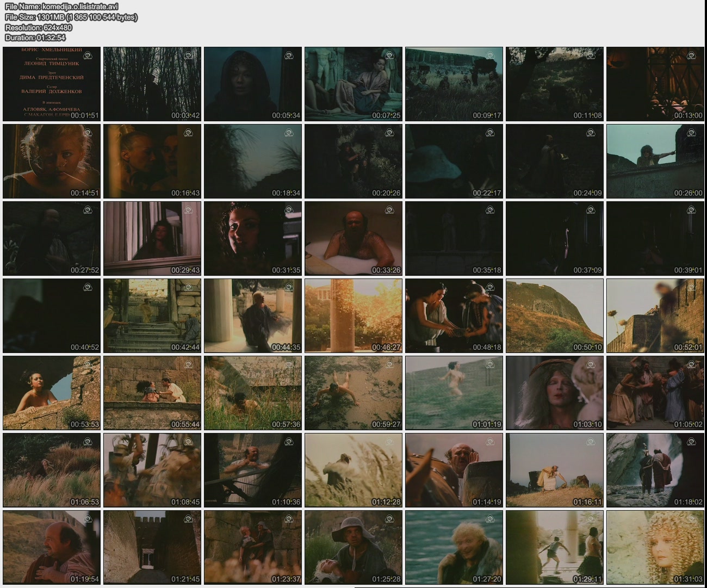
Task: Select the grassy frame at 01:06:53
Action: [x=52, y=470]
